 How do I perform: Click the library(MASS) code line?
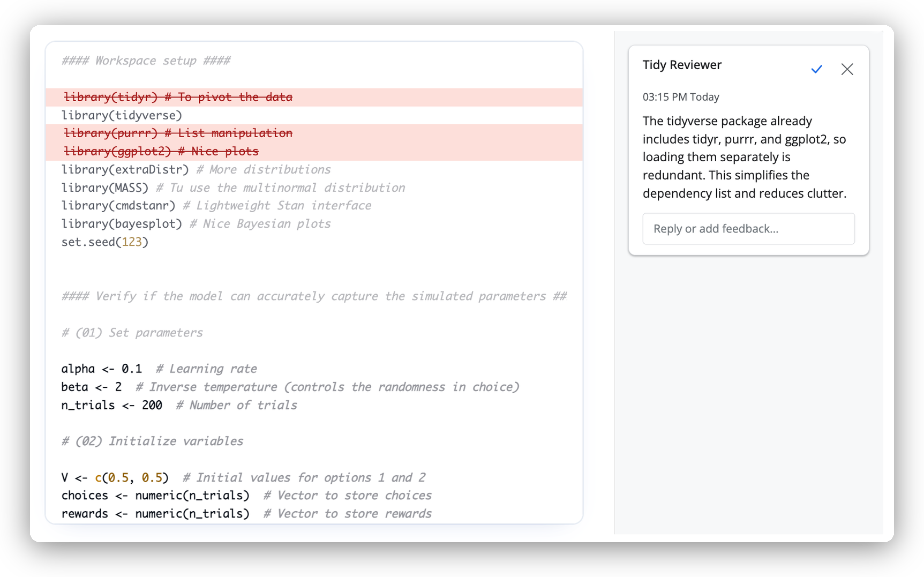[105, 187]
